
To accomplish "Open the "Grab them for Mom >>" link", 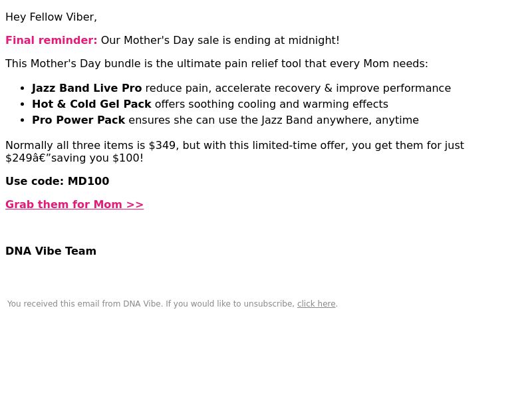I will coord(74,204).
